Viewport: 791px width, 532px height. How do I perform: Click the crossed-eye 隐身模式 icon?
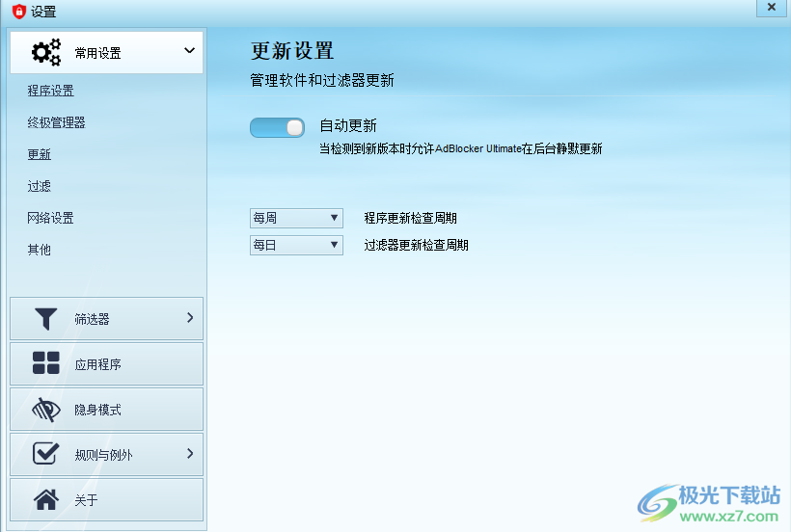[x=46, y=409]
